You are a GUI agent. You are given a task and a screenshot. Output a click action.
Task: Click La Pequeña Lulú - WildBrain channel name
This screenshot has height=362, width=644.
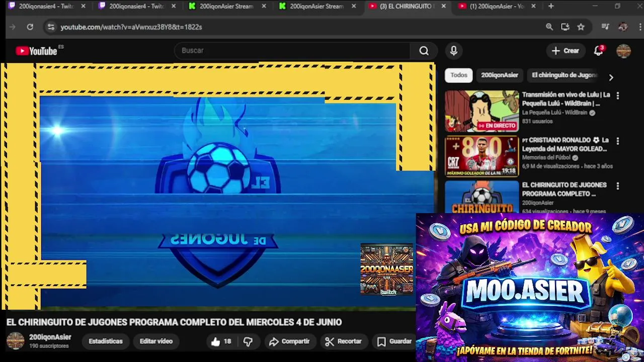click(554, 113)
